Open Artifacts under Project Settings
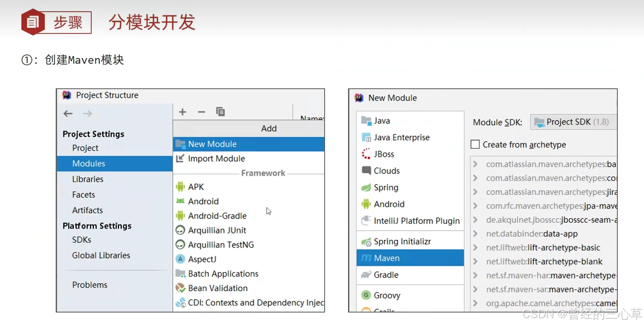 88,210
